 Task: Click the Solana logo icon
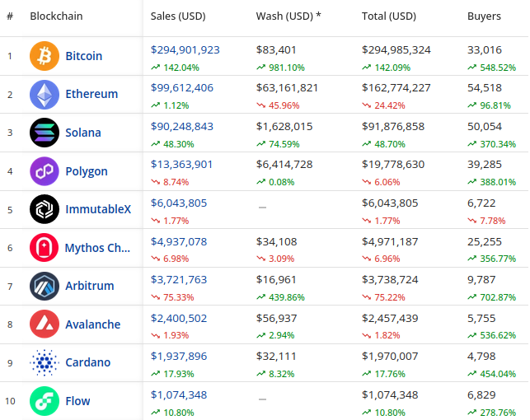(x=45, y=133)
